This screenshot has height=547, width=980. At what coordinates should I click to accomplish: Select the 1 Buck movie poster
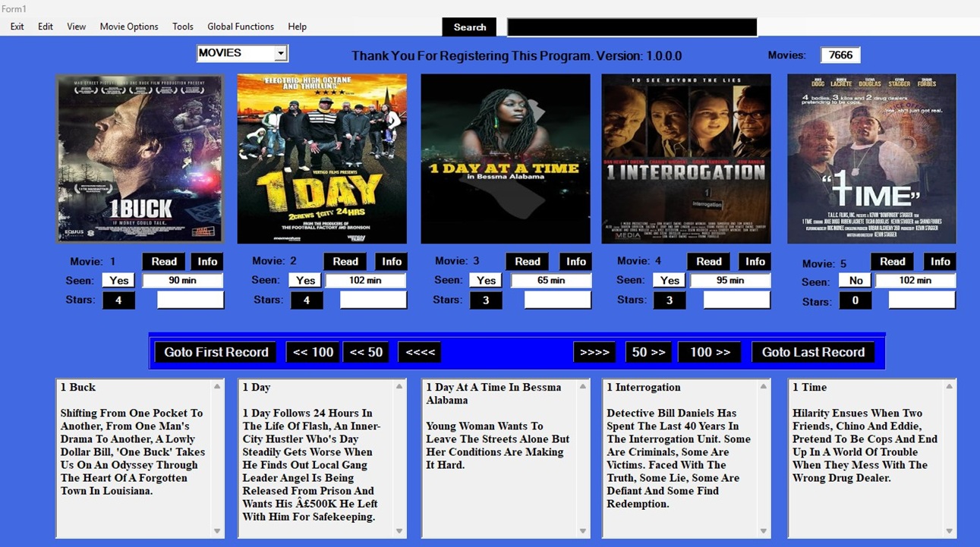pyautogui.click(x=140, y=159)
